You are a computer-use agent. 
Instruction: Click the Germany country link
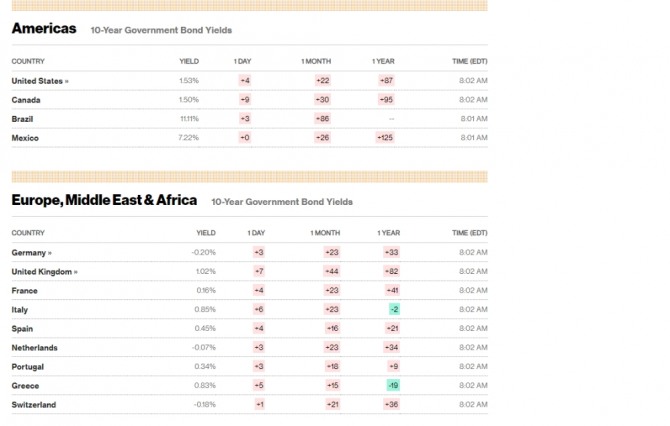tap(31, 253)
